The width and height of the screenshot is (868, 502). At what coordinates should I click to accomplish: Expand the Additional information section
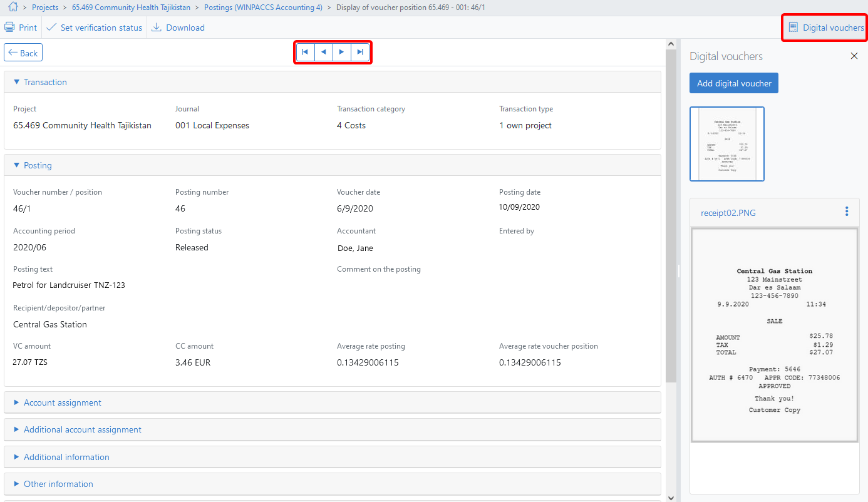[66, 457]
